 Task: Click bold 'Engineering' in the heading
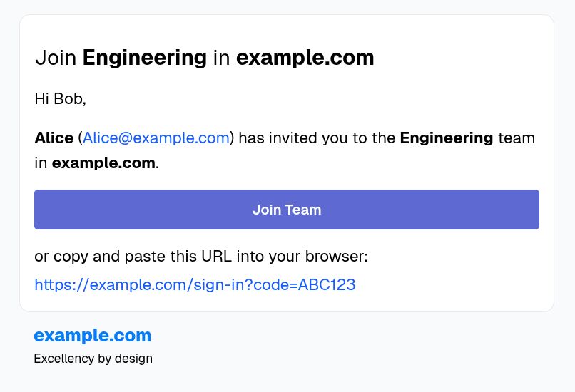coord(145,58)
